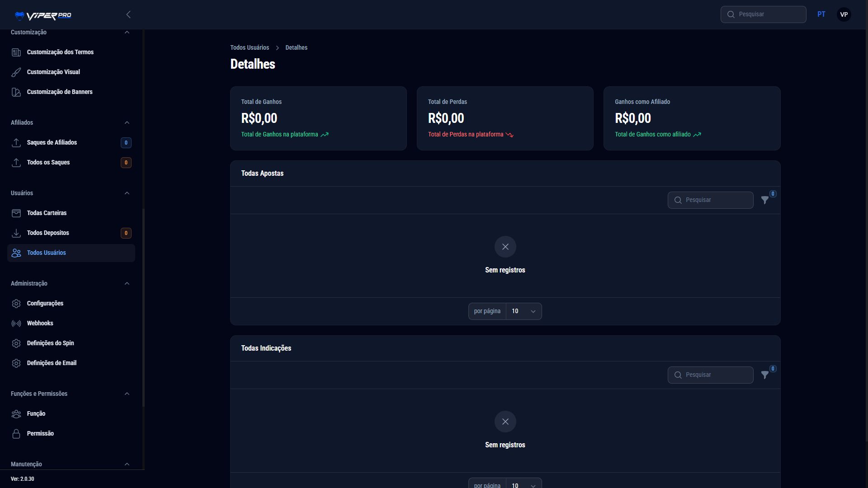The width and height of the screenshot is (868, 488).
Task: Collapse the sidebar with the back arrow
Action: click(x=128, y=14)
